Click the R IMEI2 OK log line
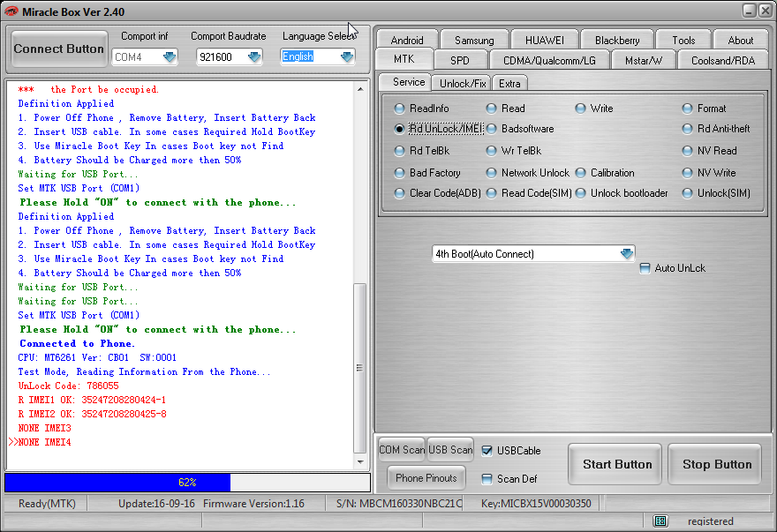Image resolution: width=777 pixels, height=532 pixels. 92,414
